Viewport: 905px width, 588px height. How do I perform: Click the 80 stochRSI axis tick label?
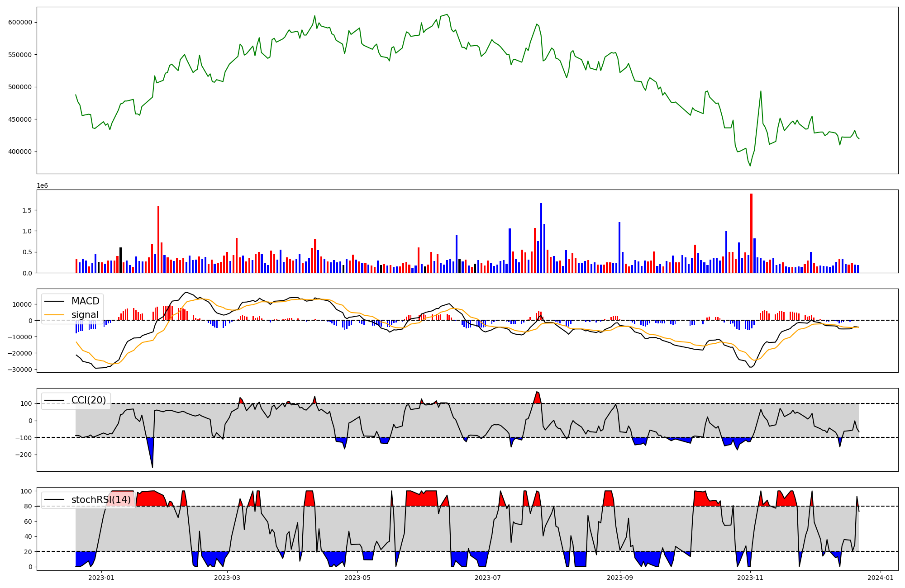(x=28, y=507)
